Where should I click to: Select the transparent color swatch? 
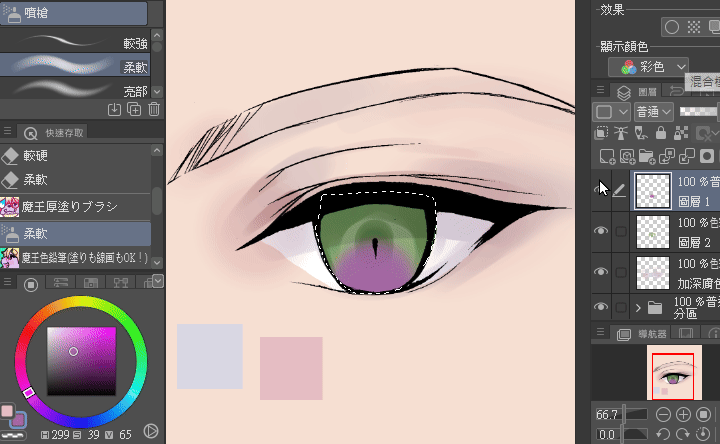tap(14, 435)
